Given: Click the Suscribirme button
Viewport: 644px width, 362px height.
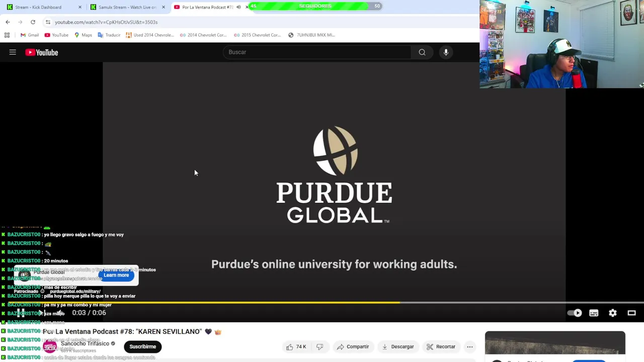Looking at the screenshot, I should click(x=143, y=347).
